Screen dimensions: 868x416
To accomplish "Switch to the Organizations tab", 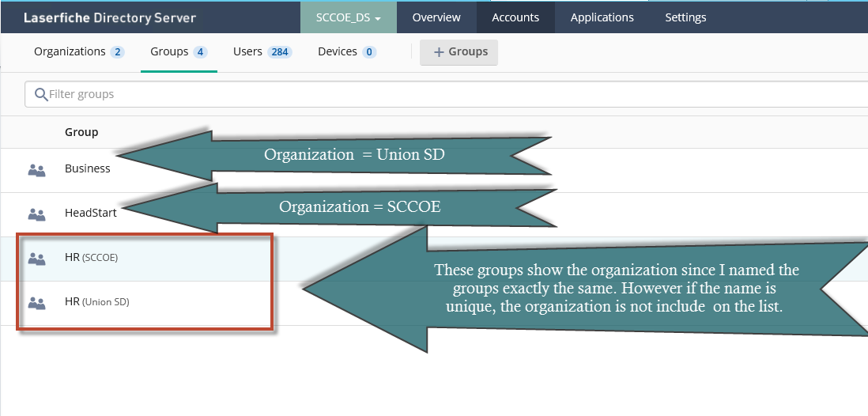I will point(79,51).
